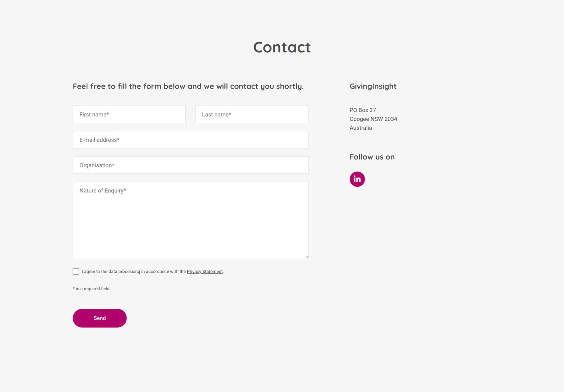Screen dimensions: 564x392
Task: Click the textarea resize handle corner
Action: [x=306, y=257]
